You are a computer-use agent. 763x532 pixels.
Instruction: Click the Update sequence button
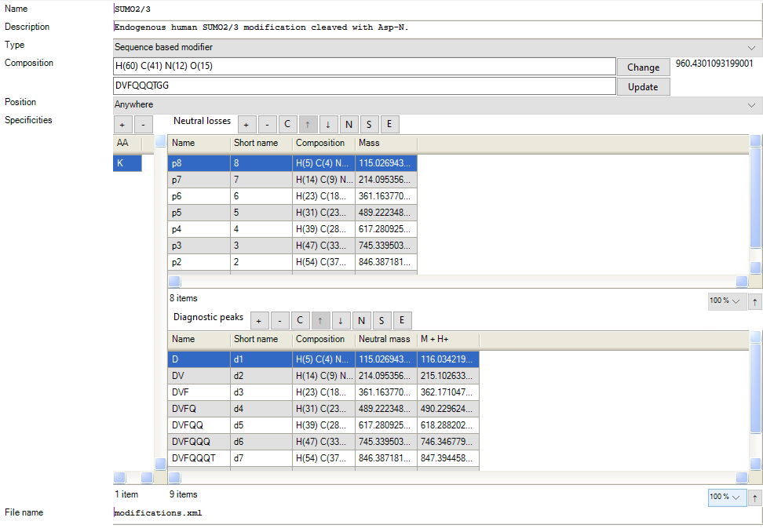[x=643, y=86]
